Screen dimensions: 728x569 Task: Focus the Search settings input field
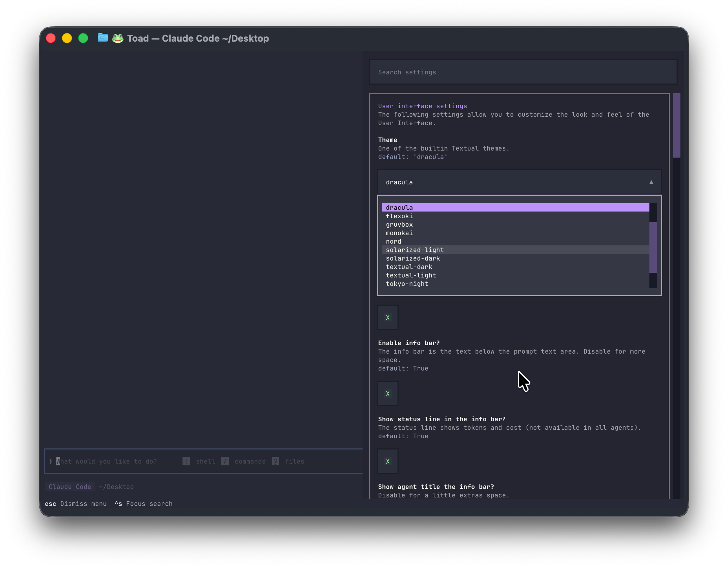(x=523, y=72)
